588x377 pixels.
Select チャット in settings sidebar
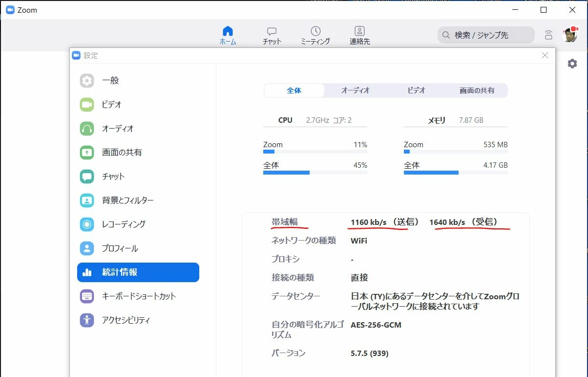138,177
